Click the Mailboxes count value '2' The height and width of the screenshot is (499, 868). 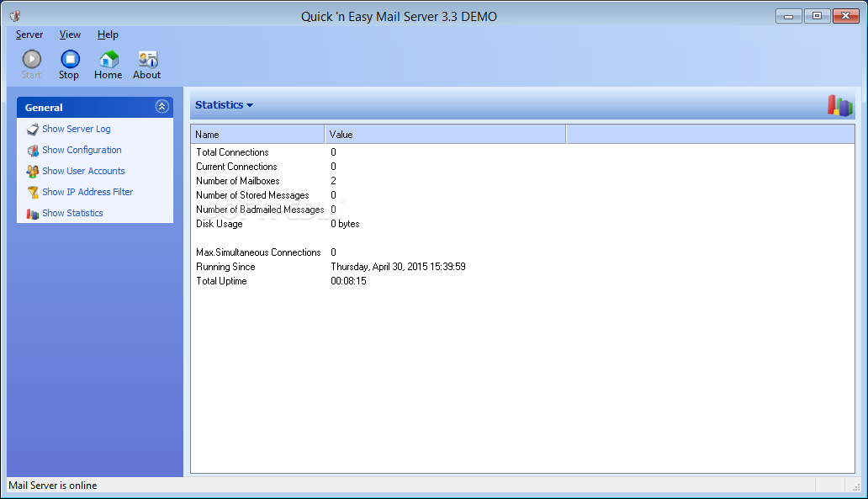coord(333,181)
